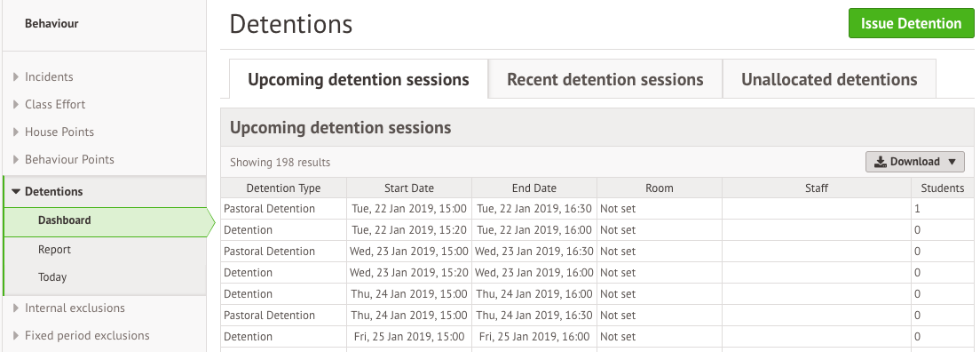980x352 pixels.
Task: Select Upcoming detention sessions tab
Action: coord(359,79)
